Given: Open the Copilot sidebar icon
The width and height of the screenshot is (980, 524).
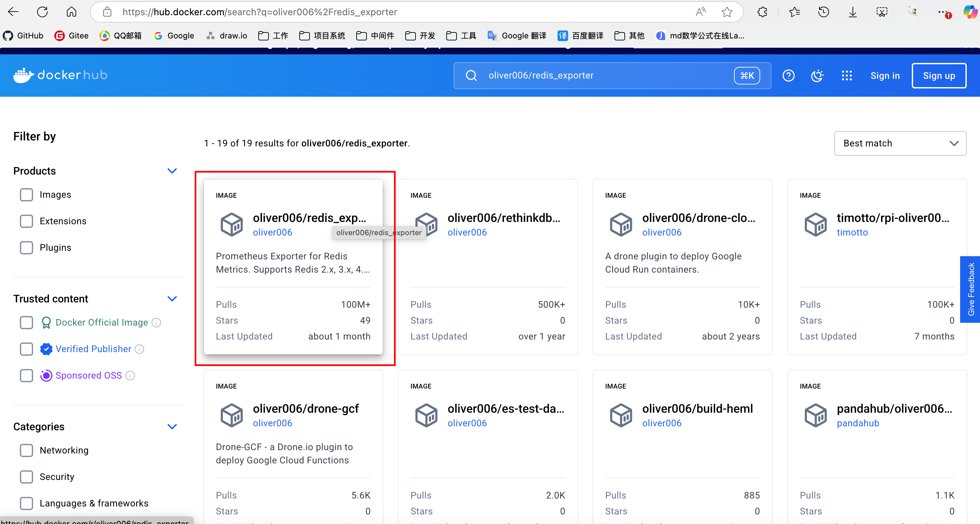Looking at the screenshot, I should tap(970, 12).
